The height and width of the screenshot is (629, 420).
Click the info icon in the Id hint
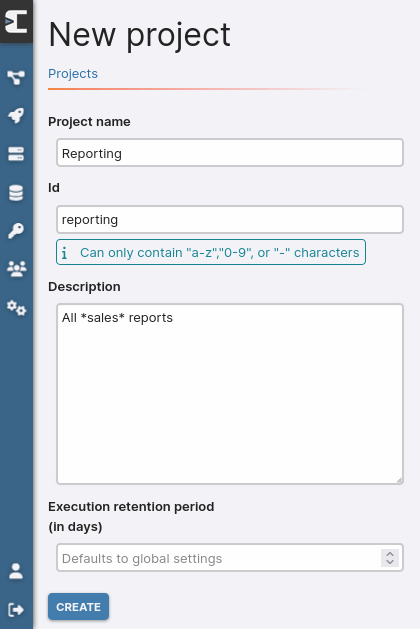(64, 253)
